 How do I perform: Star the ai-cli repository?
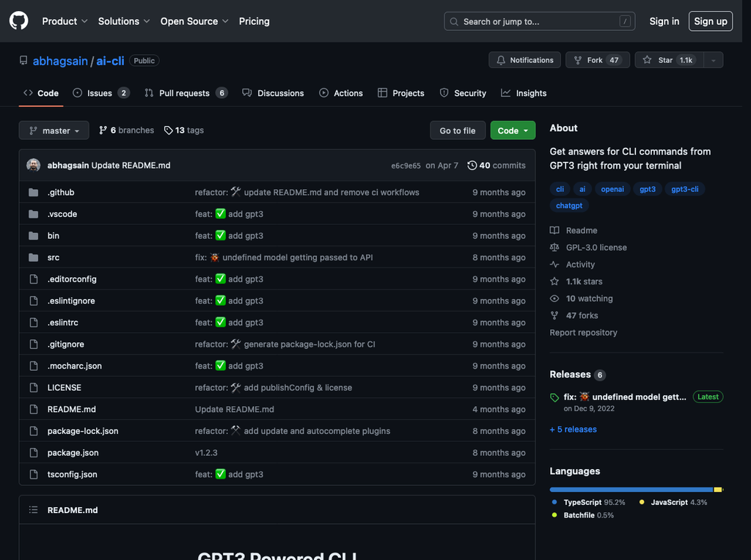click(x=669, y=60)
